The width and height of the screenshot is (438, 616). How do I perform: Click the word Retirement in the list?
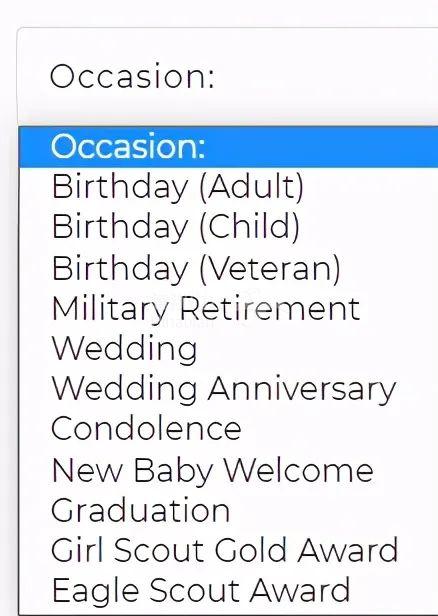269,309
